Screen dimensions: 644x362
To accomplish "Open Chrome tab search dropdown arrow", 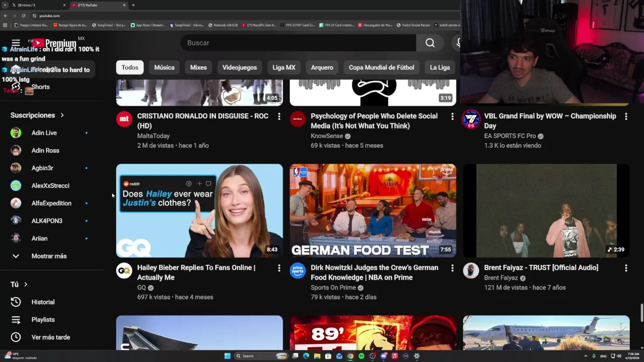I will [5, 5].
